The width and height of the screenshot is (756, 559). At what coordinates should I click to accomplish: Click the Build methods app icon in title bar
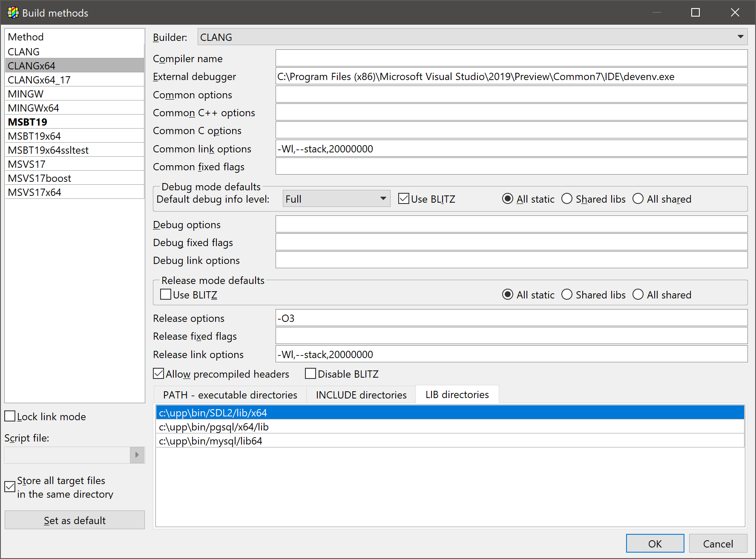13,13
